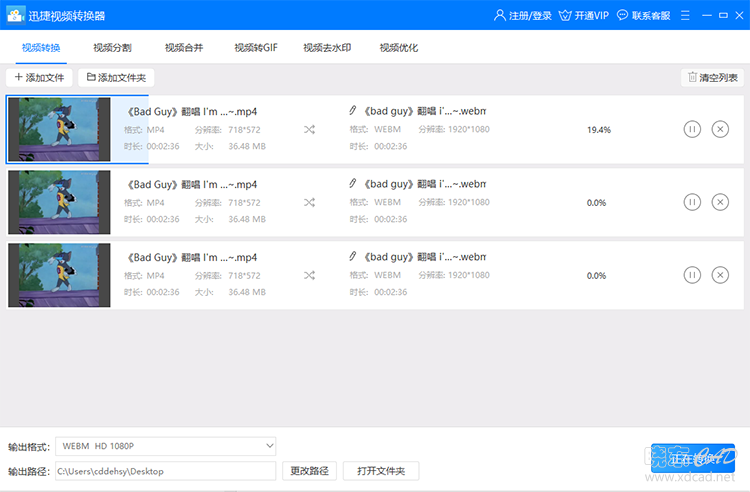Go to the 视频去水印 tab
This screenshot has width=750, height=492.
coord(327,47)
